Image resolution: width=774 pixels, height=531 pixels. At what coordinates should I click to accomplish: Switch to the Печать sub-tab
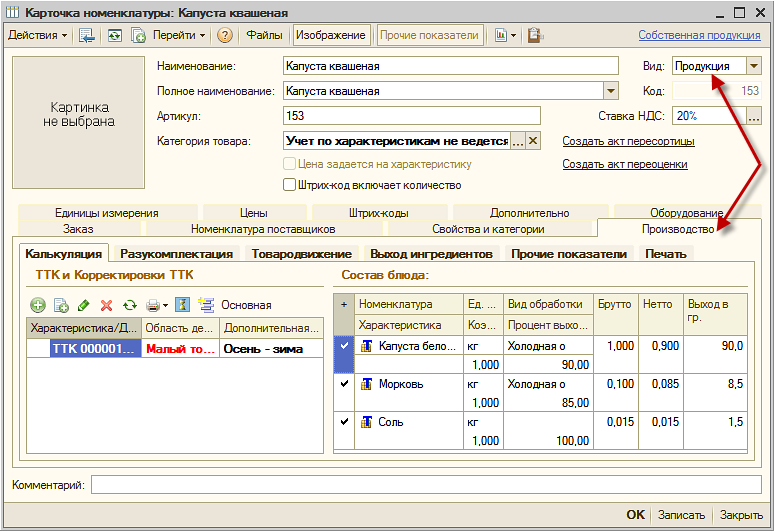click(666, 254)
